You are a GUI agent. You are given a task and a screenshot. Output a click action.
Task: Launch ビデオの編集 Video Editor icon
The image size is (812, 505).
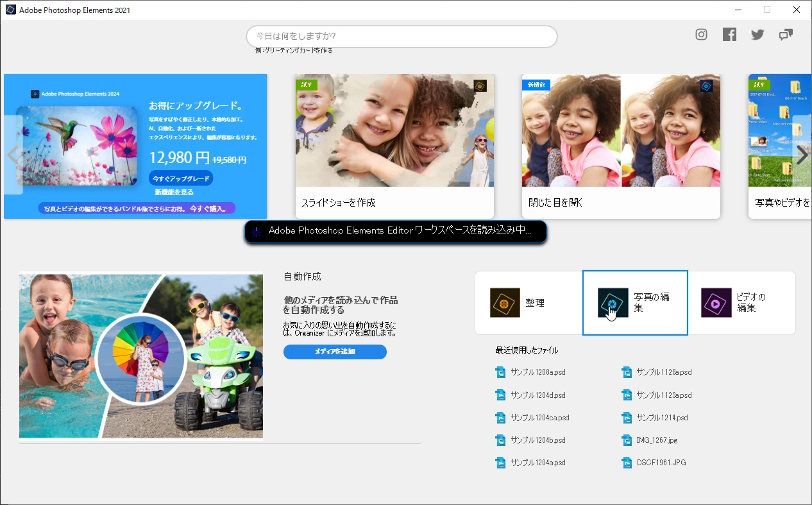pyautogui.click(x=716, y=303)
